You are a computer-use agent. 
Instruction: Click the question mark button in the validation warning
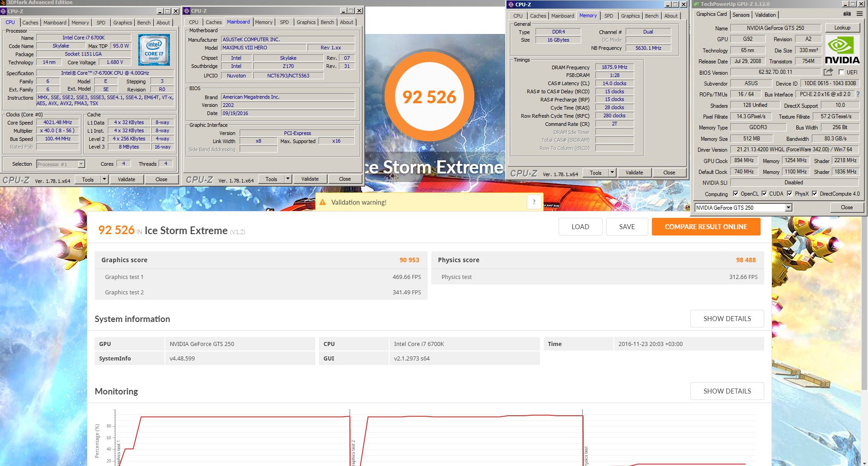click(x=534, y=202)
